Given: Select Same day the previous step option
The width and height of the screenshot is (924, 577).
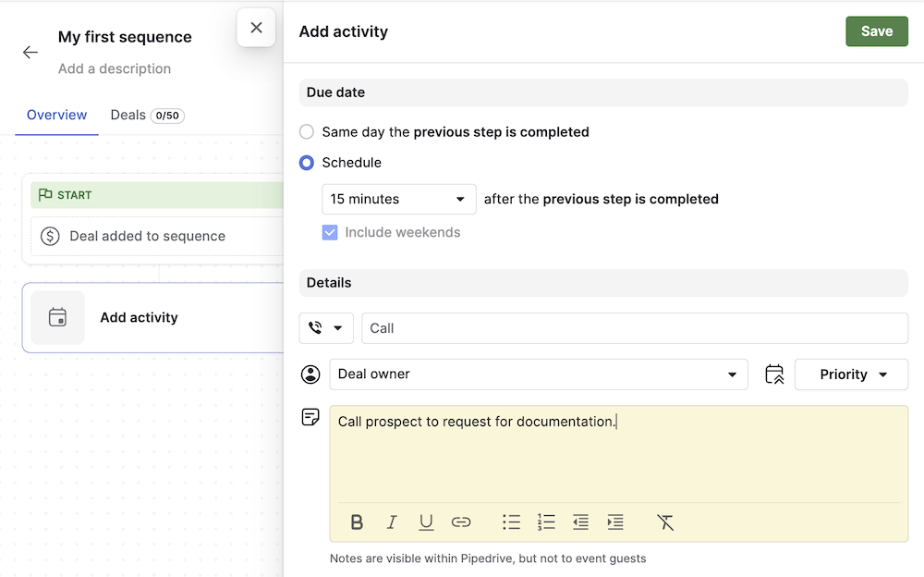Looking at the screenshot, I should tap(306, 131).
